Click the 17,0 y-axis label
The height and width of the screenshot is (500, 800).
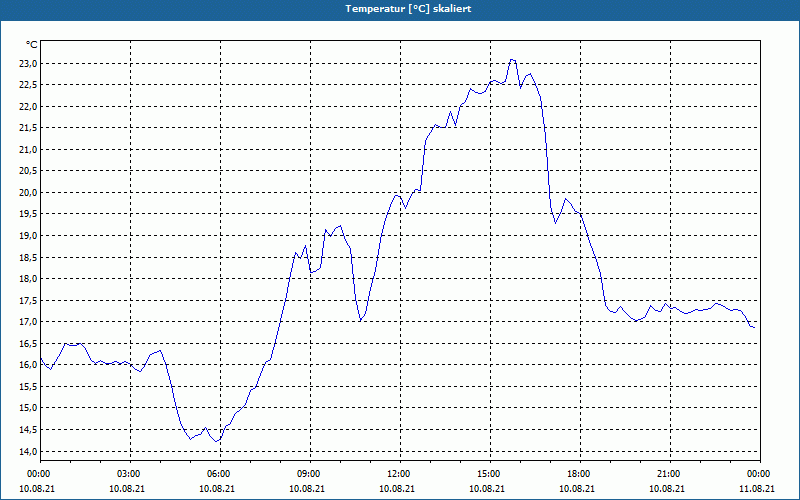coord(28,322)
